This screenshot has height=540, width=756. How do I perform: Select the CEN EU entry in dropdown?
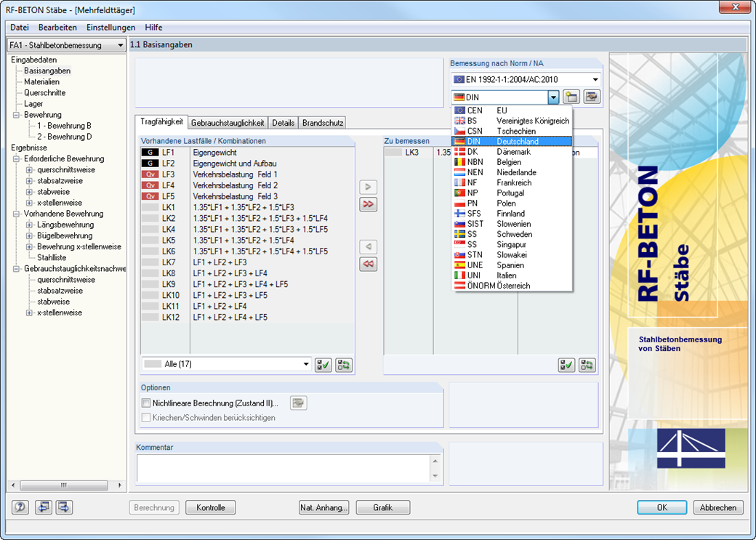click(x=512, y=110)
